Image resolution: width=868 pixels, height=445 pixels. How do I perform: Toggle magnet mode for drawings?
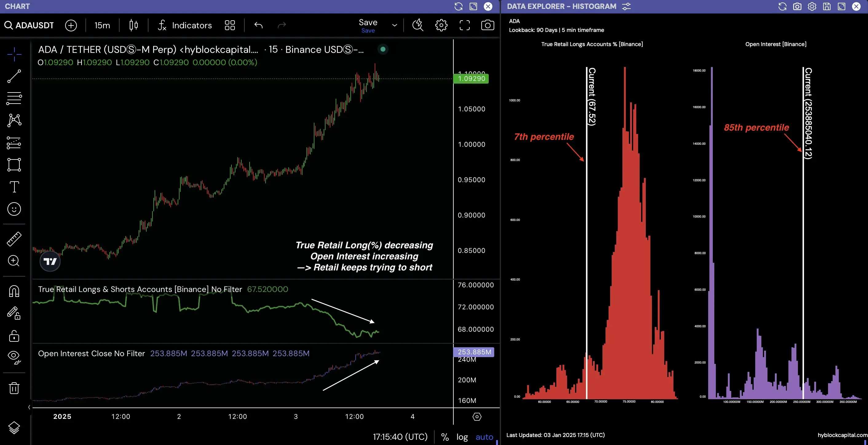coord(14,291)
